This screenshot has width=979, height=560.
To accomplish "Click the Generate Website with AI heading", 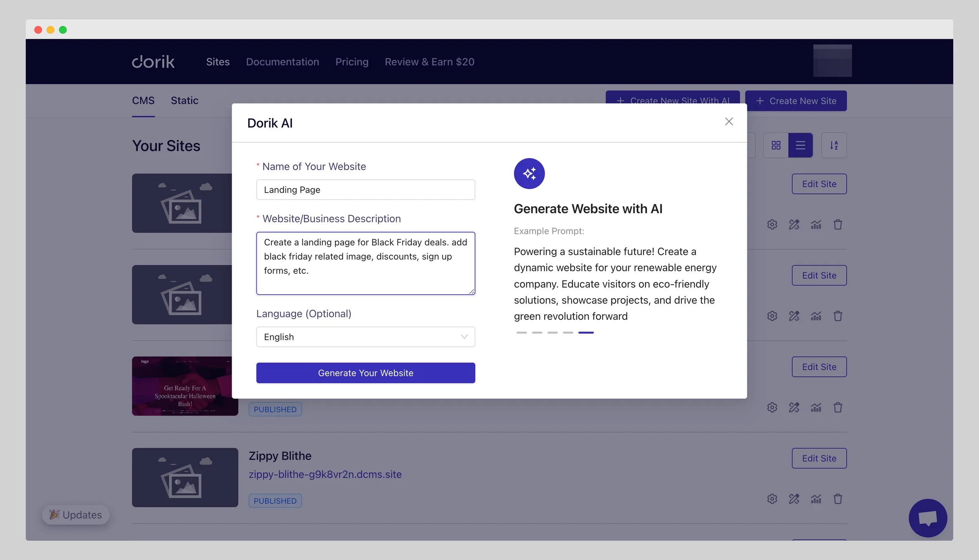I will pos(588,208).
